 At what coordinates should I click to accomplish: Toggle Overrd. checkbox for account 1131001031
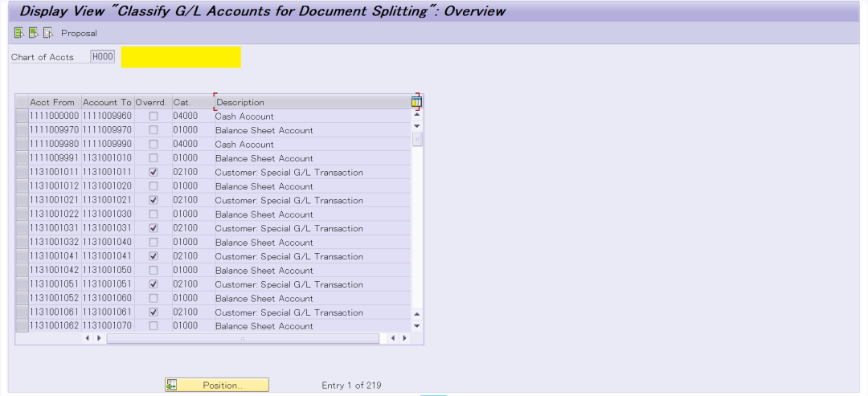pos(154,228)
